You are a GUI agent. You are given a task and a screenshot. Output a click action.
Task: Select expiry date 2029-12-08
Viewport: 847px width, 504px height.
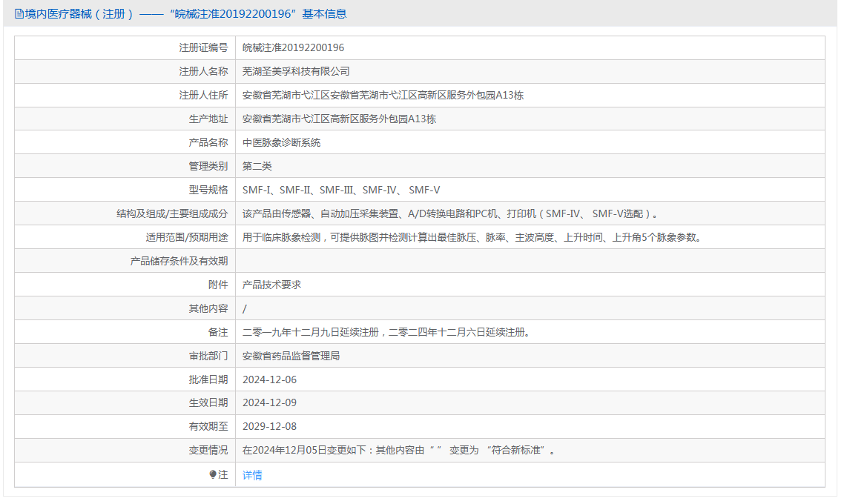point(269,426)
